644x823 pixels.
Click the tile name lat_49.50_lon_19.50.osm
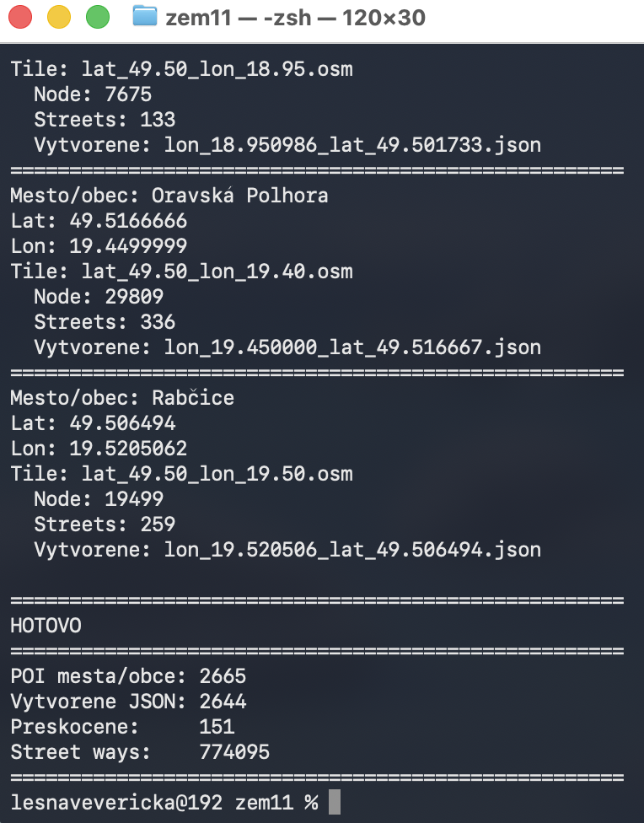pos(217,474)
